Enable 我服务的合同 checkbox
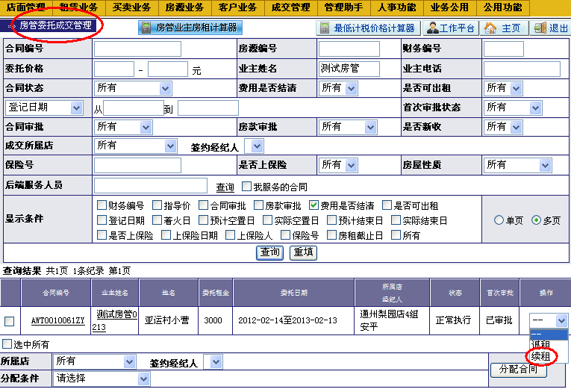The width and height of the screenshot is (571, 392). [246, 187]
